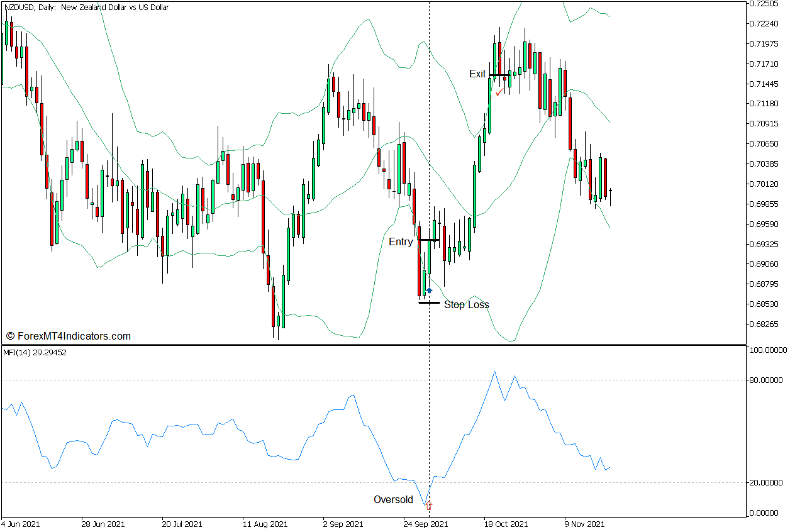Image resolution: width=790 pixels, height=532 pixels.
Task: Click the "Stop Loss" text label
Action: (x=466, y=305)
